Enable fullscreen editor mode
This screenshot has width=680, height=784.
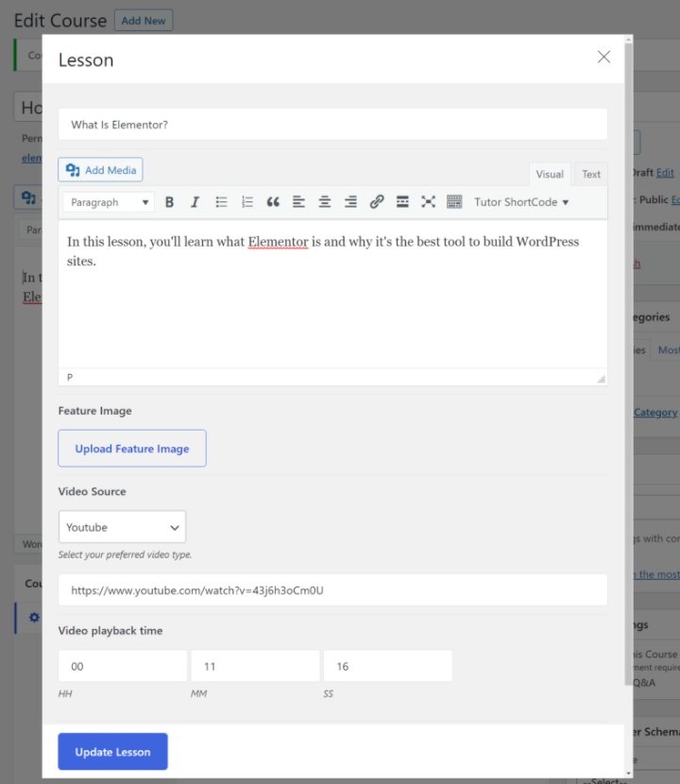point(428,202)
